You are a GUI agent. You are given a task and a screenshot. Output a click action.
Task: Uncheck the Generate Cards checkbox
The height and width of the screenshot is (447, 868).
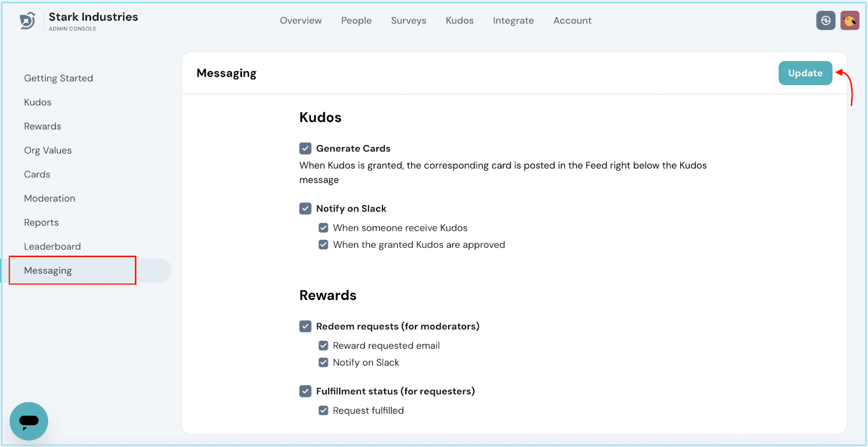pyautogui.click(x=305, y=149)
